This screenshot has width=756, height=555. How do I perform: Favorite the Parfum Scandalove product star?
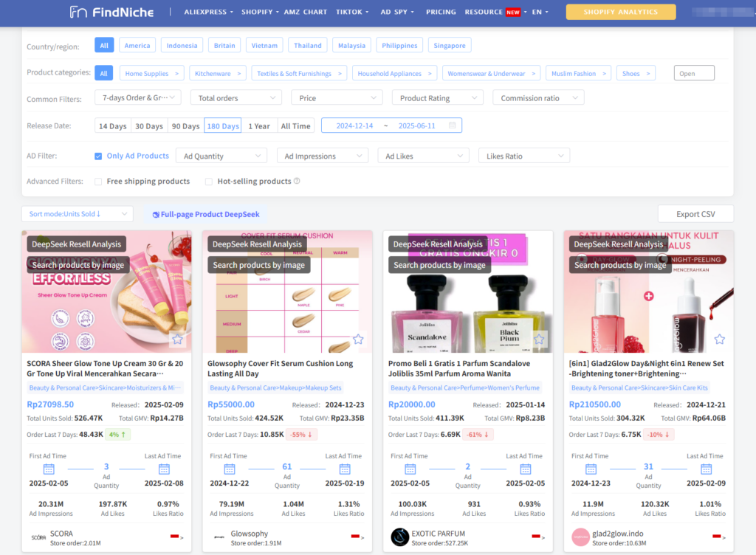[539, 339]
